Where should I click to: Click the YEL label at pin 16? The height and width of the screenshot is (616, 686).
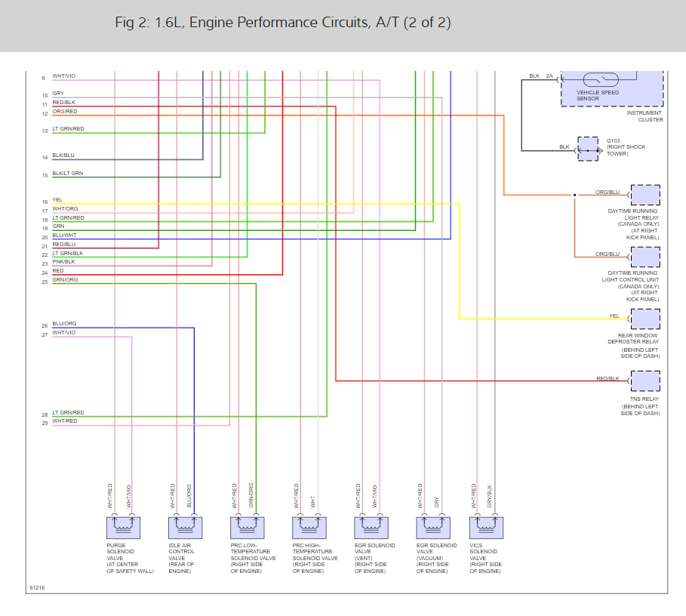(57, 200)
